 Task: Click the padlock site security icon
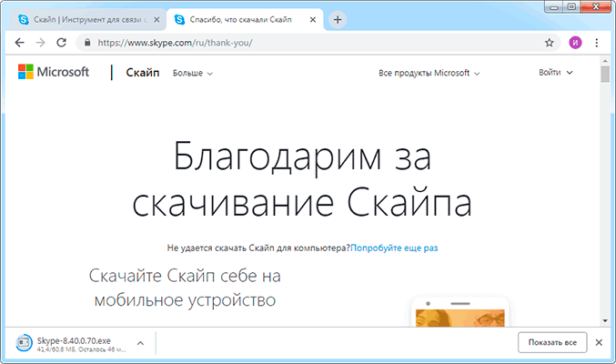pos(87,43)
